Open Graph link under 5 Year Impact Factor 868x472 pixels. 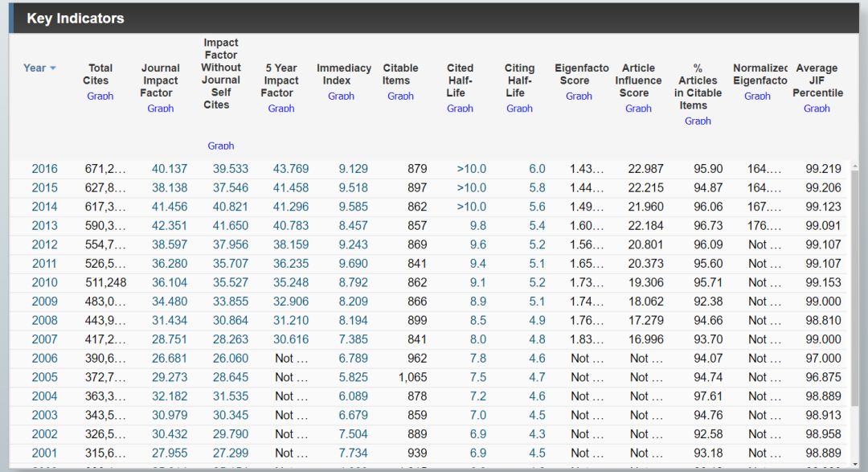pyautogui.click(x=281, y=109)
